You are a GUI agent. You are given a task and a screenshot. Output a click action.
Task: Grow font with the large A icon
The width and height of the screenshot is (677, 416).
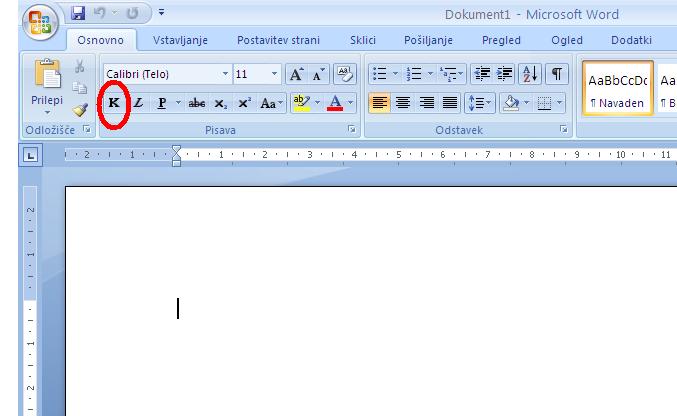pos(297,74)
